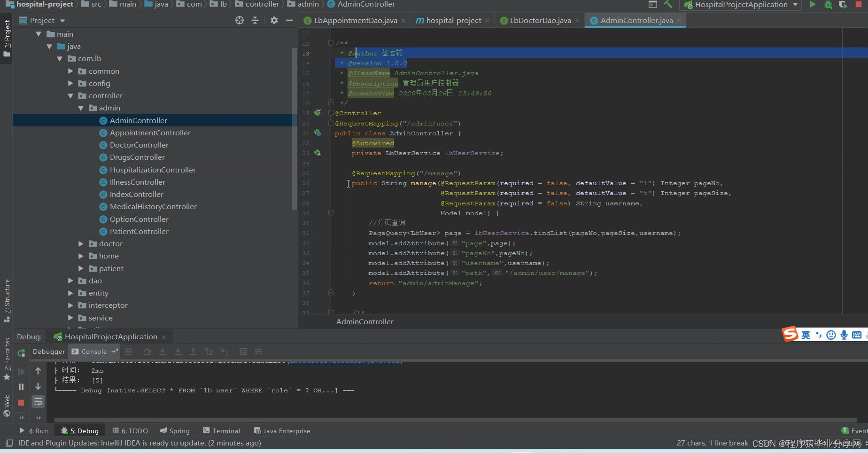Click the console horizontal scrollbar
Screen dimensions: 868x453
click(455, 420)
